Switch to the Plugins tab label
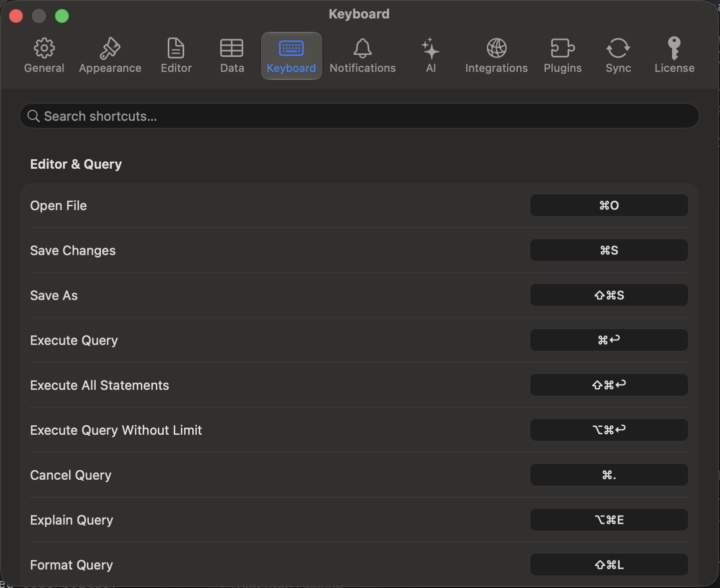 coord(563,68)
